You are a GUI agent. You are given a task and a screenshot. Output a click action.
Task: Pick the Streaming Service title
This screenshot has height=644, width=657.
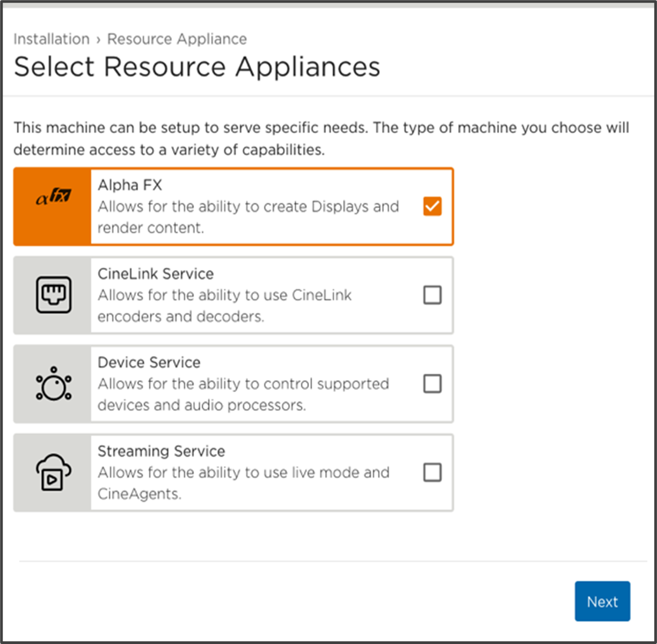(161, 451)
